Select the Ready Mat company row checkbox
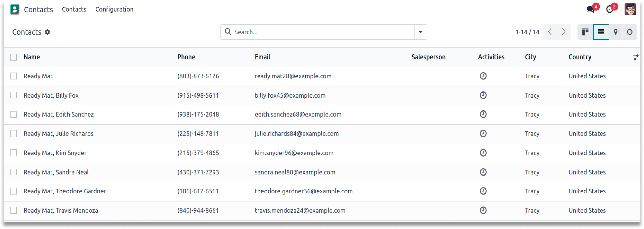Viewport: 644px width, 229px height. [x=14, y=76]
